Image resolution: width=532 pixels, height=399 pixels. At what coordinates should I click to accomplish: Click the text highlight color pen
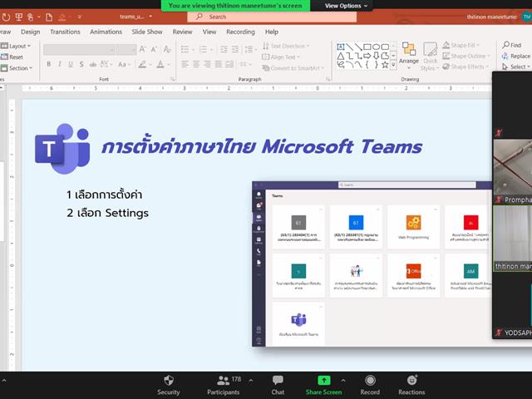tap(142, 64)
